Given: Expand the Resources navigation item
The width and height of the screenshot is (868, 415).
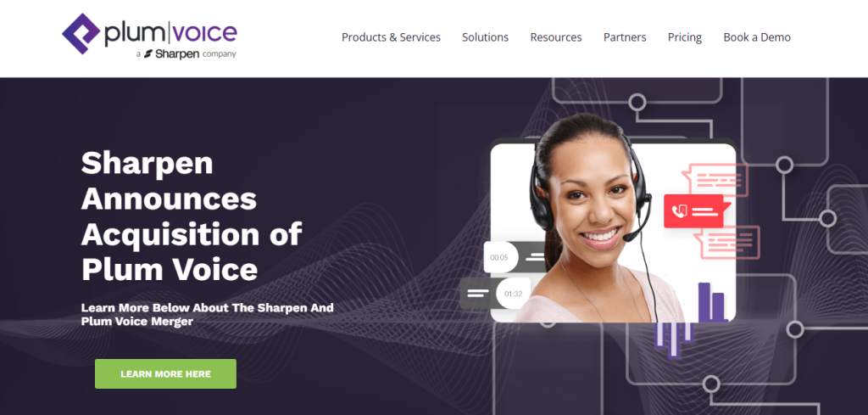Looking at the screenshot, I should 556,37.
